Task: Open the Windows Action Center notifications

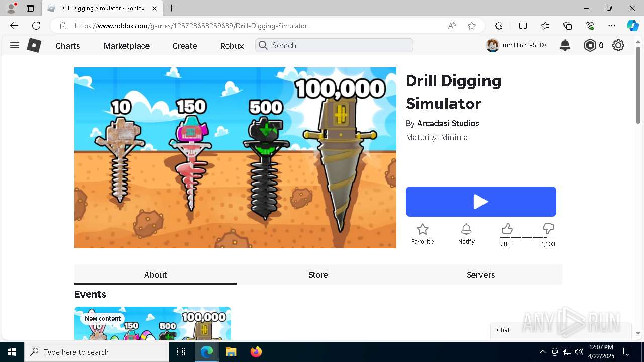Action: (x=627, y=352)
